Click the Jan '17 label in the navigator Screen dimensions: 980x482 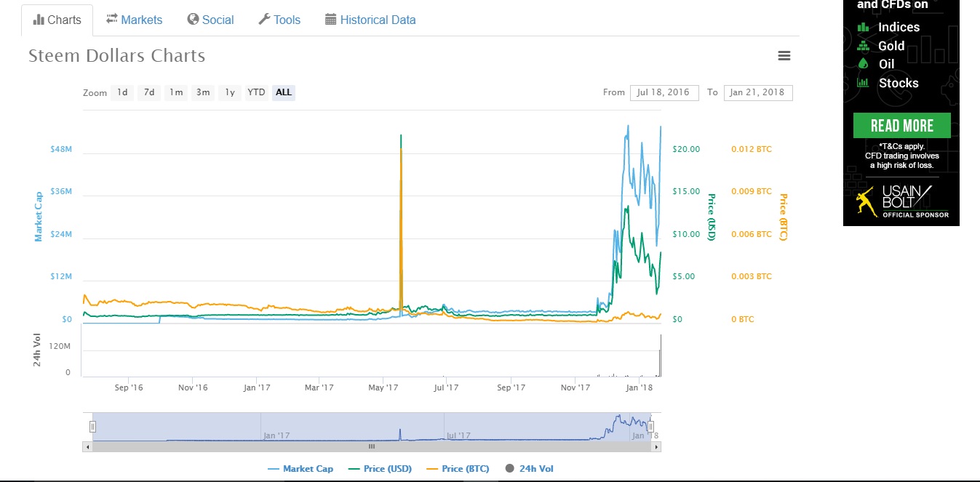click(276, 435)
